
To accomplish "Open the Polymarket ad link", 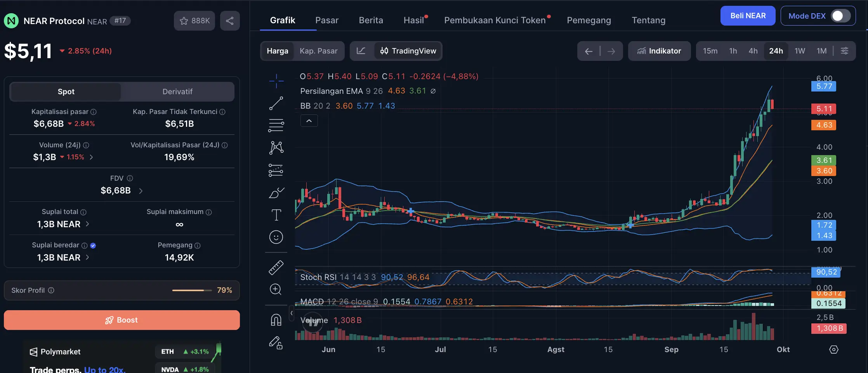I will [122, 357].
